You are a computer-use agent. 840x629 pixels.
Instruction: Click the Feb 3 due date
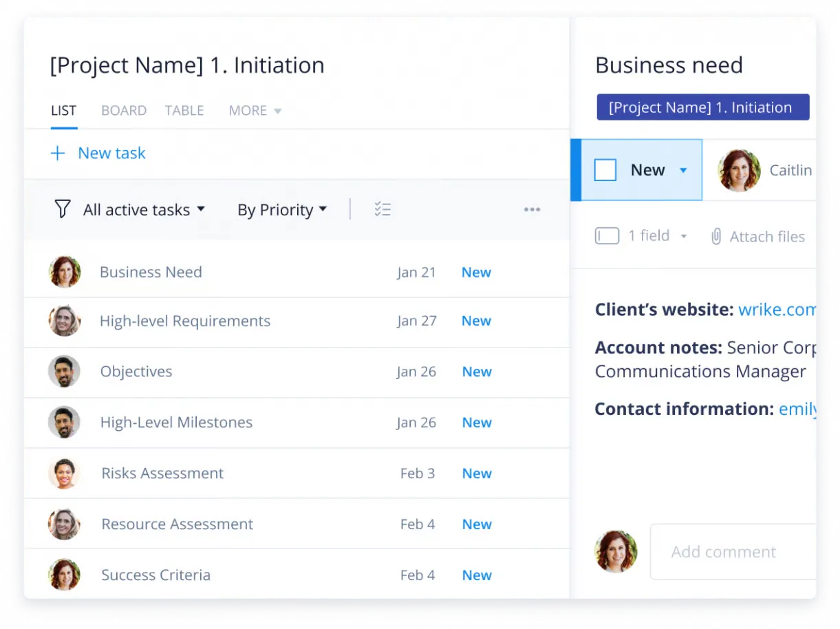[418, 473]
